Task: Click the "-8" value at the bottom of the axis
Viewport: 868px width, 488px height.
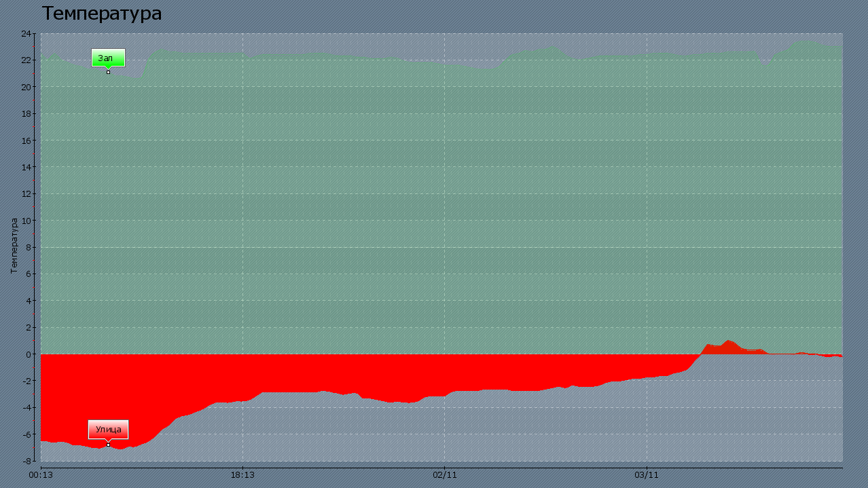Action: tap(27, 462)
